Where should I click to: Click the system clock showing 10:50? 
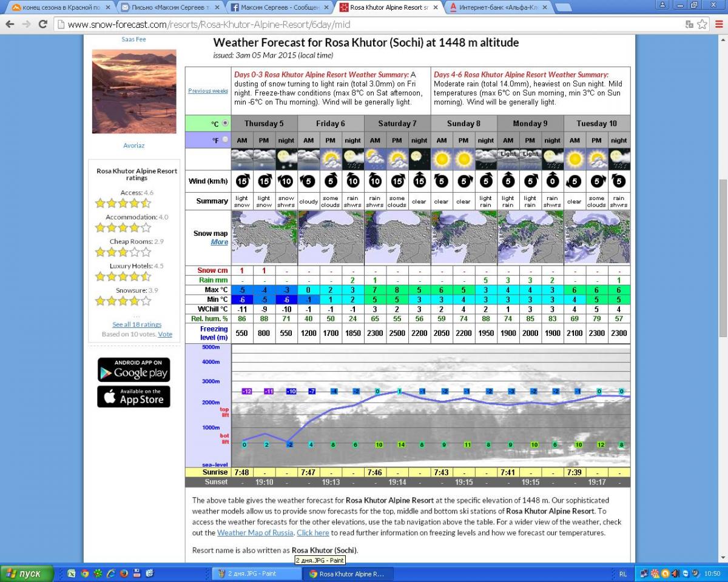point(712,574)
